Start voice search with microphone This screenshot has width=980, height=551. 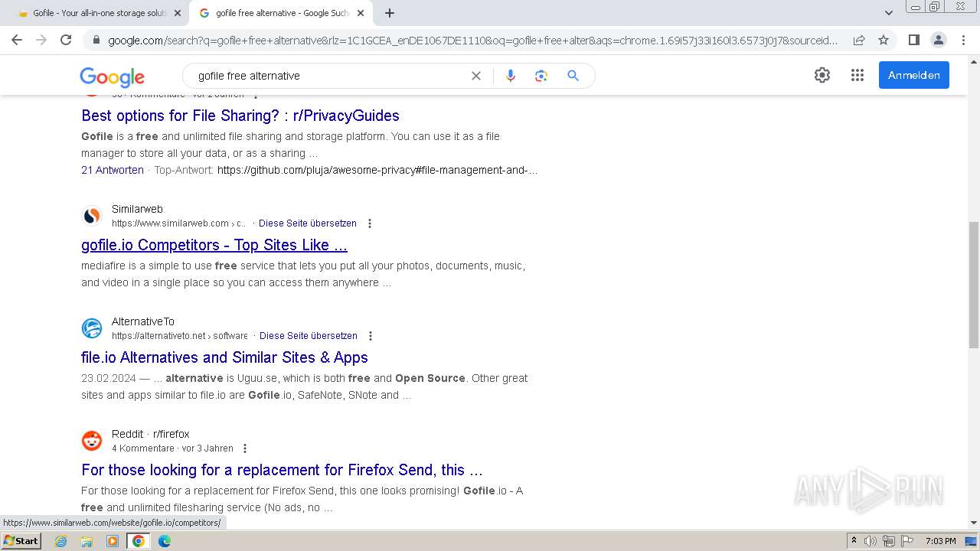pos(511,76)
